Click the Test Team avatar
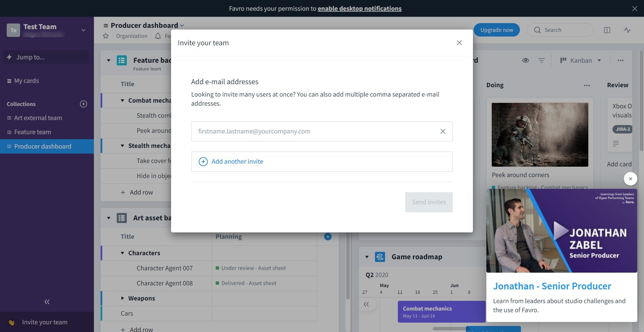This screenshot has height=332, width=644. [x=13, y=30]
